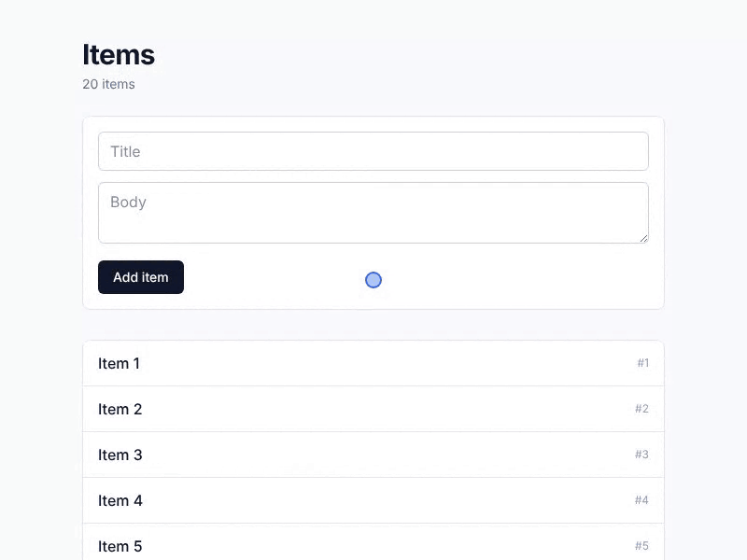
Task: Click the Items page heading
Action: pyautogui.click(x=119, y=54)
